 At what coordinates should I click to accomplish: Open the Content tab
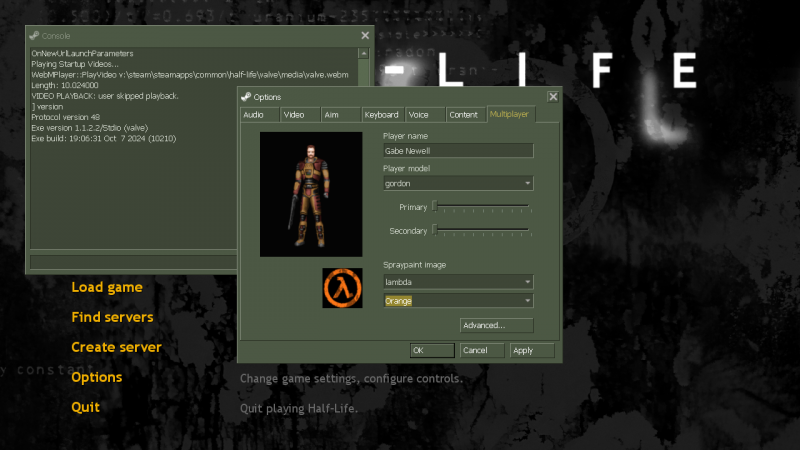coord(466,115)
